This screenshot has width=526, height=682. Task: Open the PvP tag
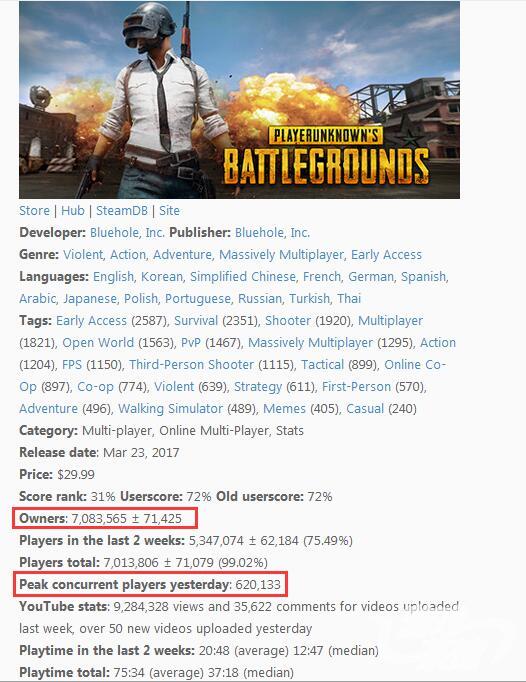tap(191, 343)
